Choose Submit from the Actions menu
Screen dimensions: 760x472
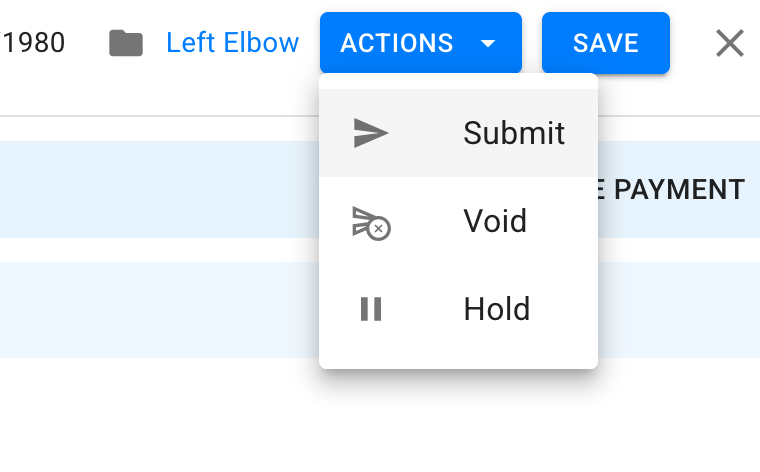[x=459, y=133]
